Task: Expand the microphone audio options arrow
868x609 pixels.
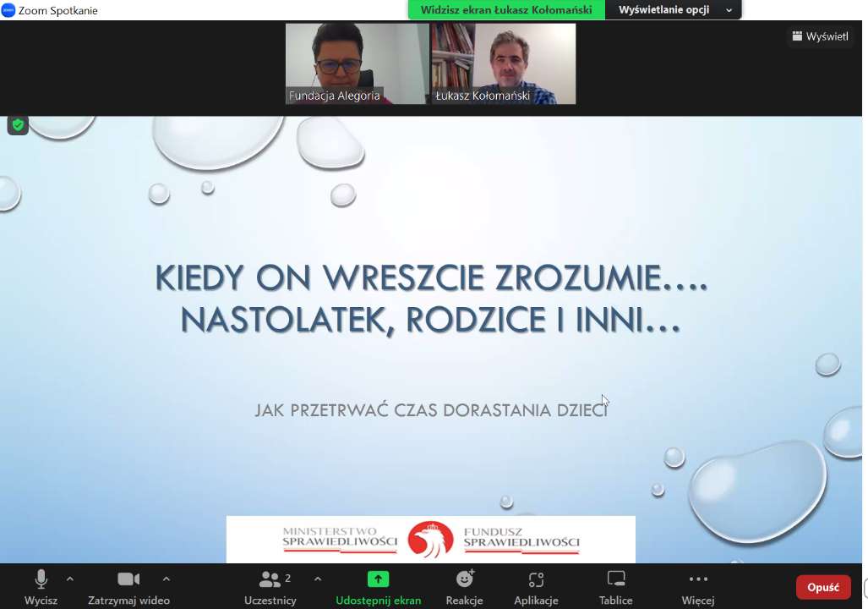Action: tap(70, 579)
